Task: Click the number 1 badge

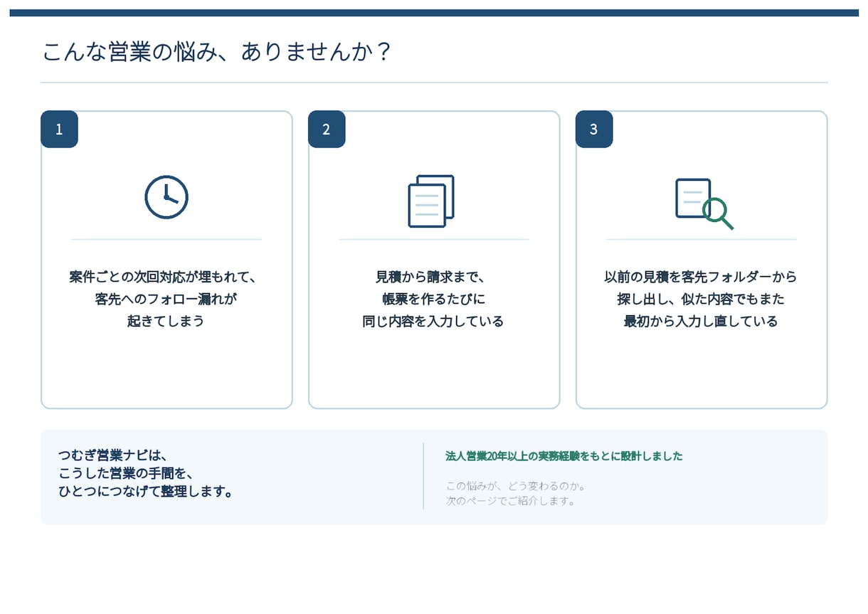Action: click(59, 129)
